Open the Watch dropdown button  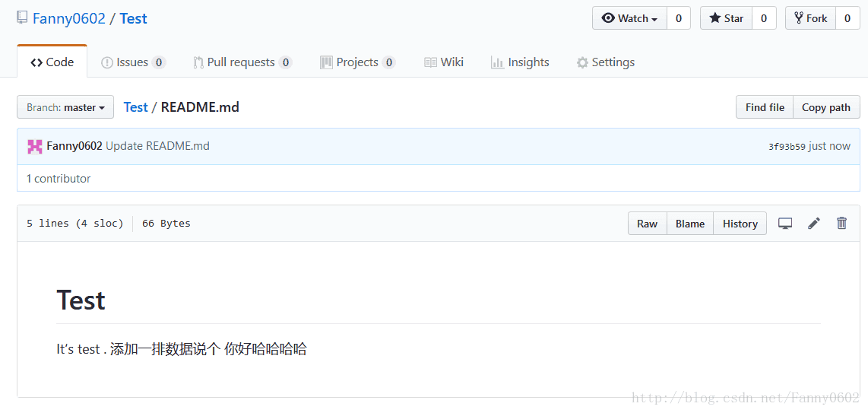[630, 18]
